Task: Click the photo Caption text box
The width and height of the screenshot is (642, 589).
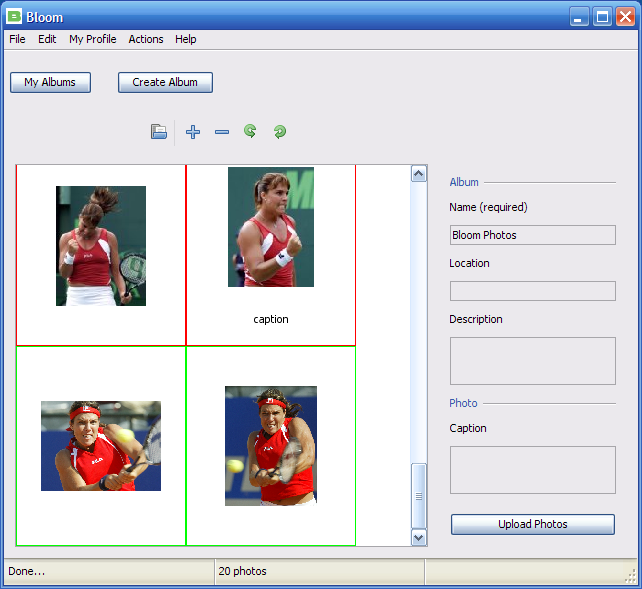Action: point(532,470)
